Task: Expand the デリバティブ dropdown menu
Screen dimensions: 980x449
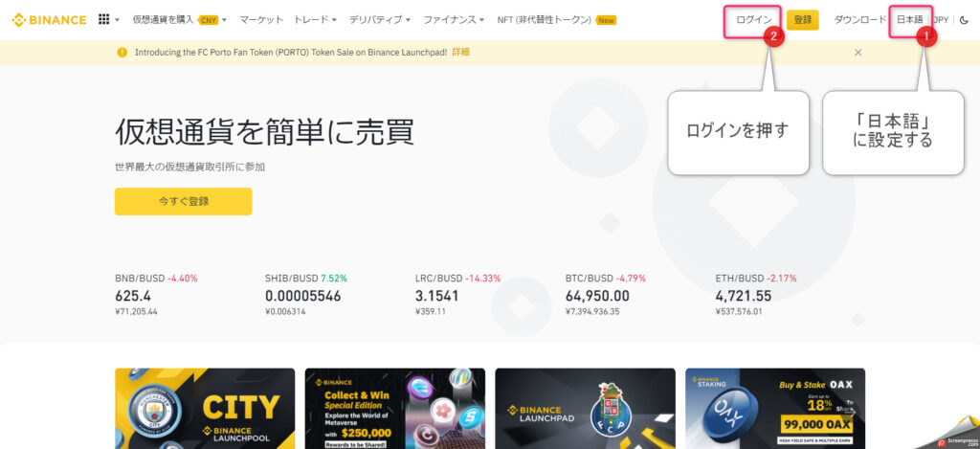Action: (379, 20)
